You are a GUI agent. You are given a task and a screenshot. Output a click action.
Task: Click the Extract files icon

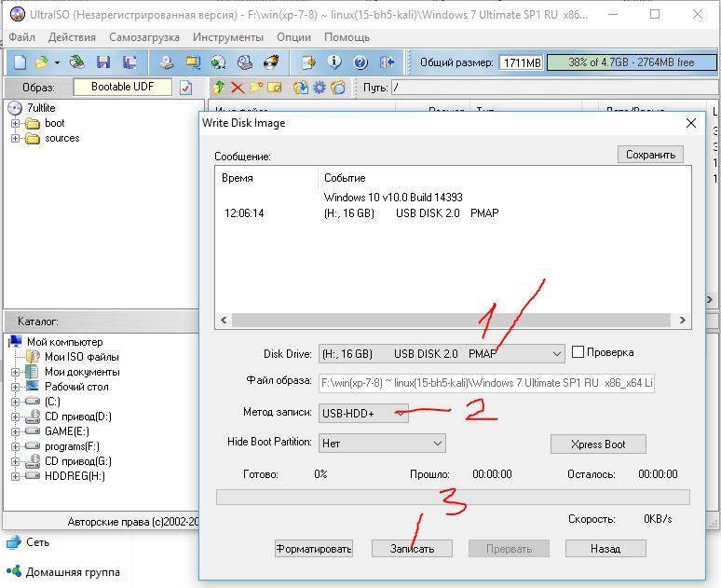pyautogui.click(x=301, y=88)
